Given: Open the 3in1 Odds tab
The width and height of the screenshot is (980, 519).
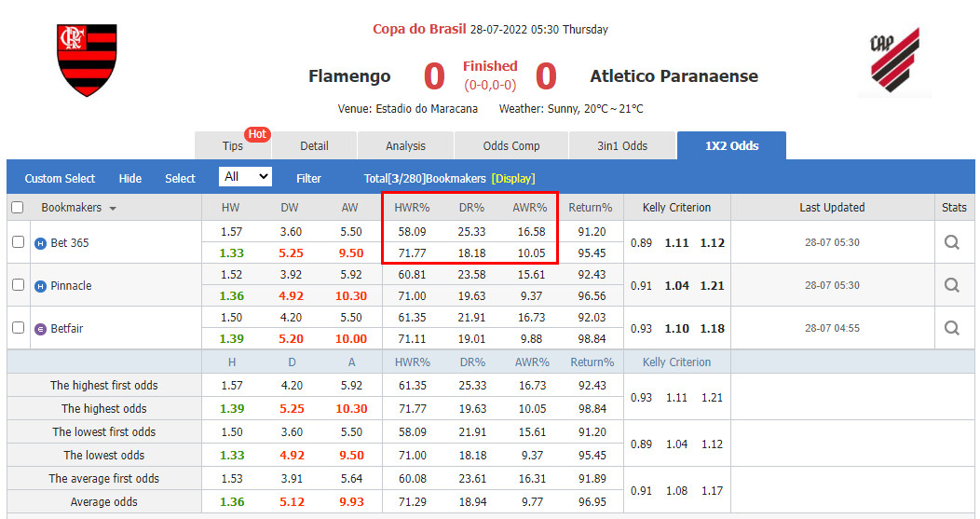Looking at the screenshot, I should [x=621, y=145].
